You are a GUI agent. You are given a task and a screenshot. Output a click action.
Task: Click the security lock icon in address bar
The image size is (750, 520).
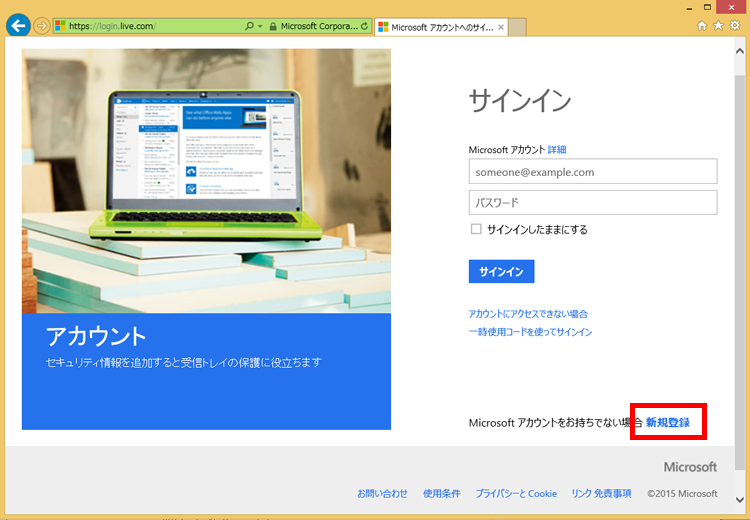coord(272,25)
